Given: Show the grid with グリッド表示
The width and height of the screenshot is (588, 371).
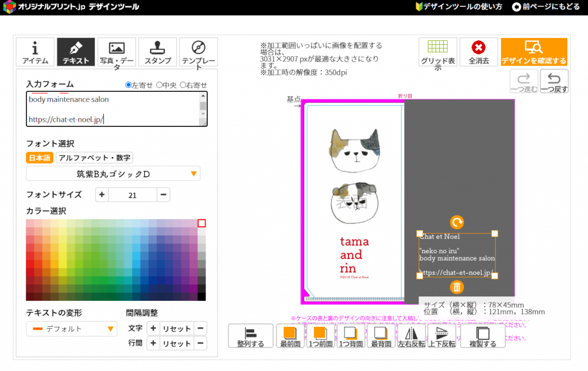Looking at the screenshot, I should click(438, 52).
